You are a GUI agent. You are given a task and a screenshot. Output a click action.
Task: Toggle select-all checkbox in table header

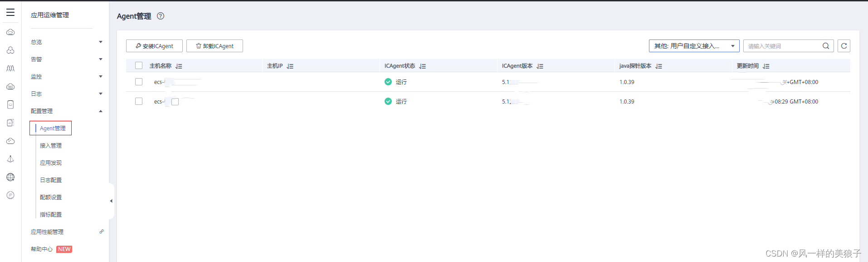click(139, 66)
